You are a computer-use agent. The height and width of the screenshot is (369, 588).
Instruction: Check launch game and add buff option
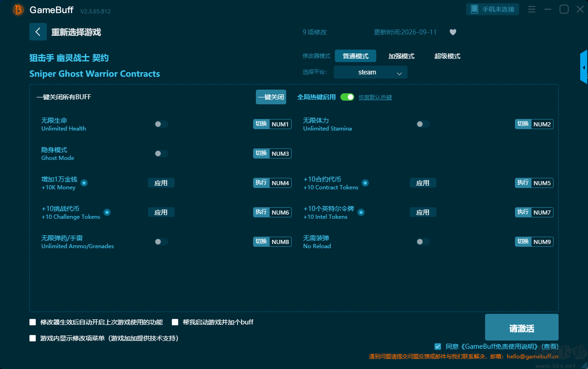[x=175, y=322]
